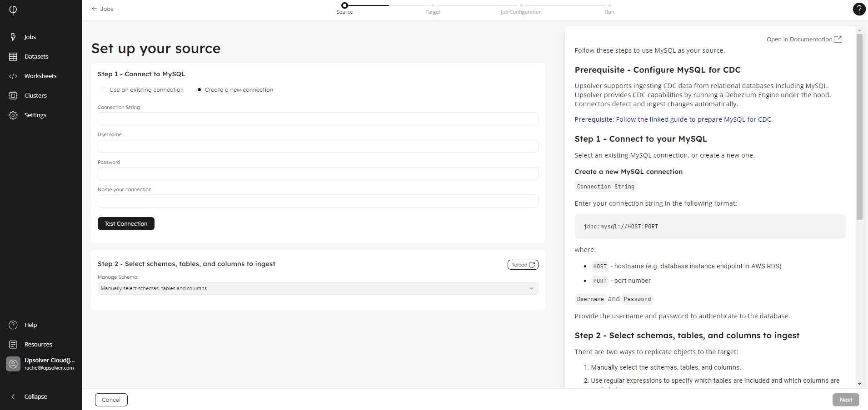This screenshot has width=868, height=410.
Task: Open the Clusters chip icon
Action: coord(13,96)
